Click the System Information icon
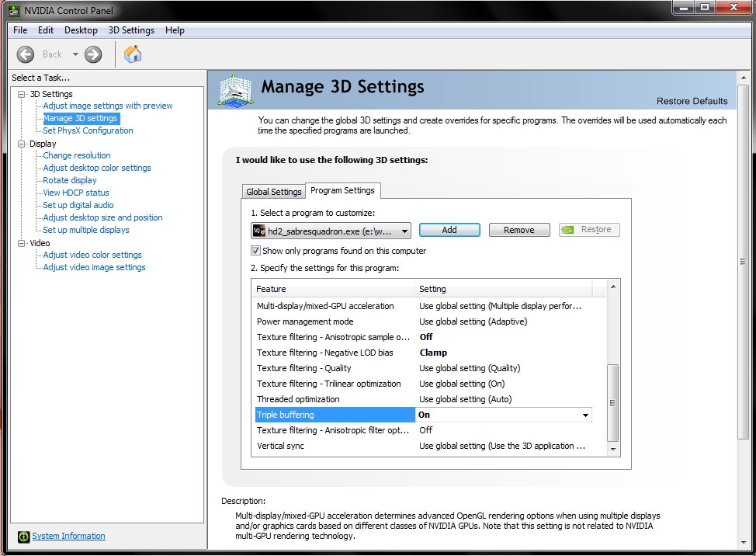This screenshot has width=756, height=556. click(x=24, y=537)
